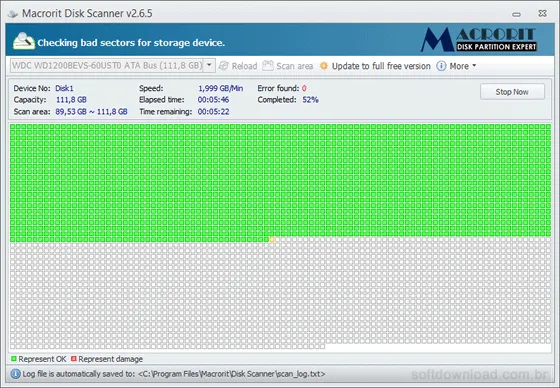
Task: Click the Time remaining 00:05:22 value
Action: click(214, 111)
